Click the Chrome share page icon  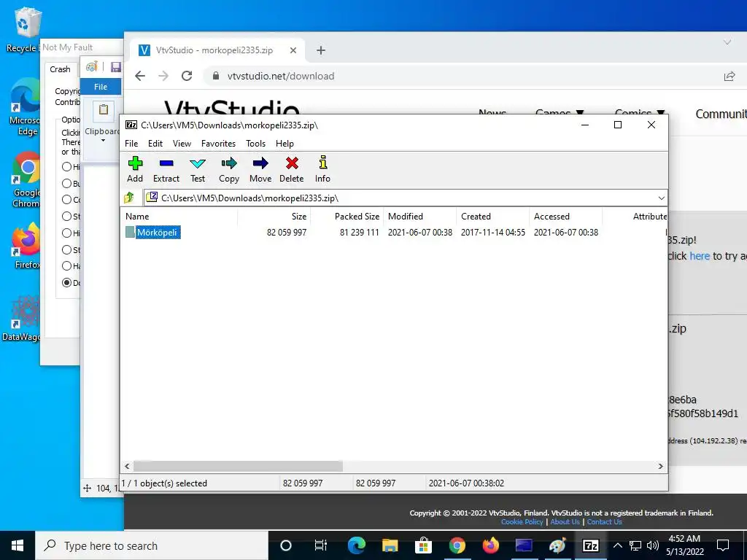click(729, 76)
